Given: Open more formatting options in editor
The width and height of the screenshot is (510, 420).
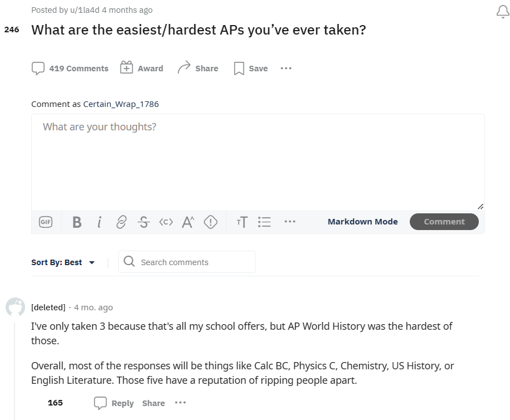Looking at the screenshot, I should (290, 222).
